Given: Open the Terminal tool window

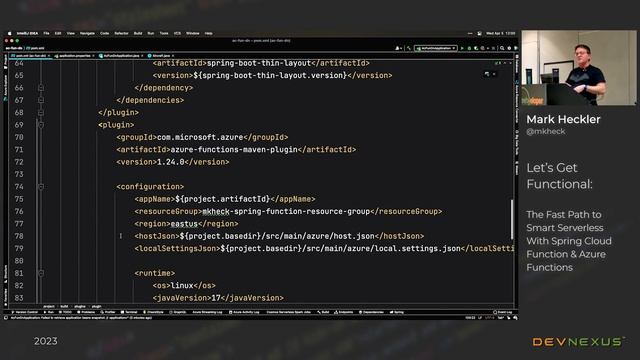Looking at the screenshot, I should [x=129, y=312].
